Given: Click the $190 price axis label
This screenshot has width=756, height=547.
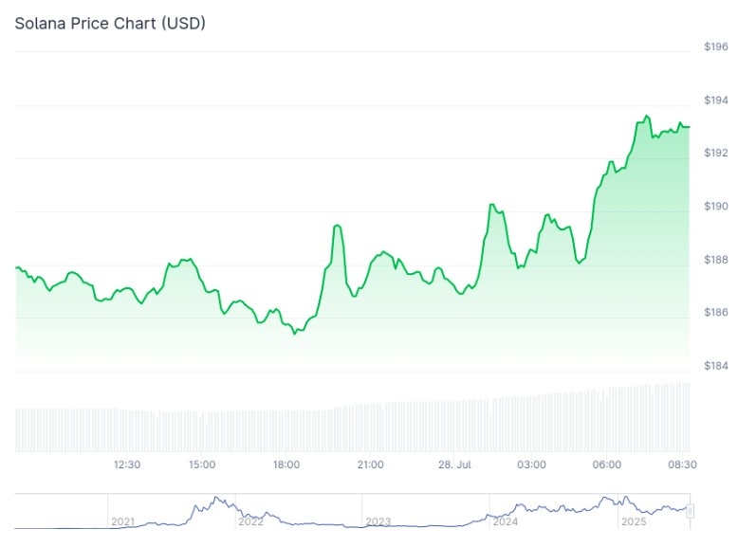Looking at the screenshot, I should [x=716, y=207].
